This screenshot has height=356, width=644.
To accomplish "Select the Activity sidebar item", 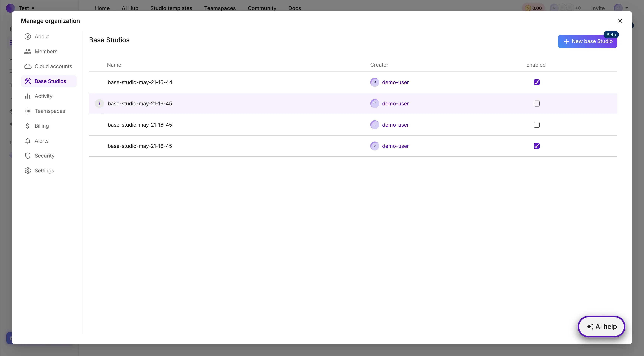I will coord(49,96).
